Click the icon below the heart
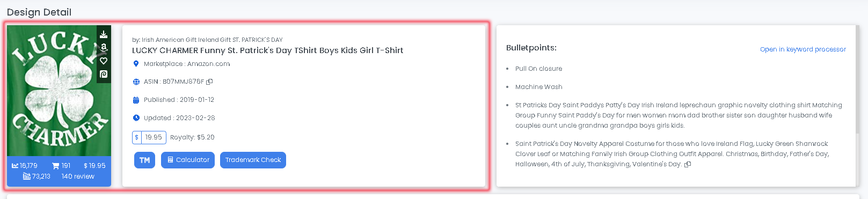 point(104,74)
